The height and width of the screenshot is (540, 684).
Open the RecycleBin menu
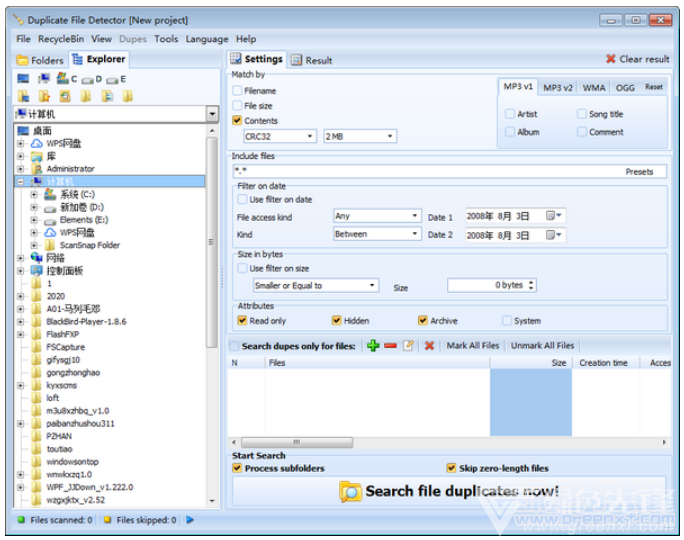[x=61, y=39]
